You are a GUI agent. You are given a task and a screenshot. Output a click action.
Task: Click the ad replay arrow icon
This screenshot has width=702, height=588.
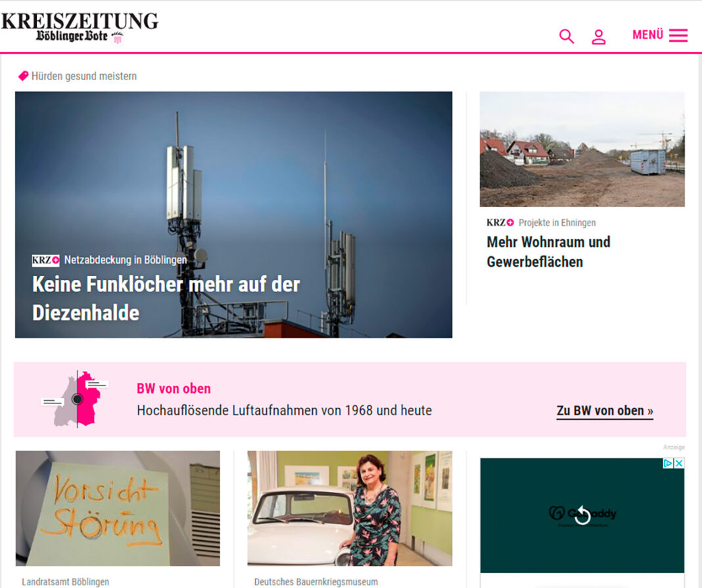[582, 515]
